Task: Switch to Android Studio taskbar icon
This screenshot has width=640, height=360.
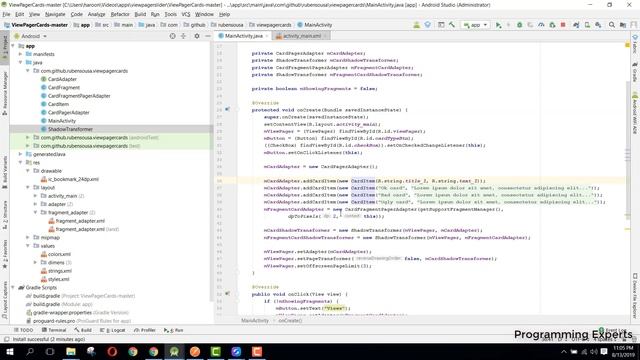Action: pos(174,351)
